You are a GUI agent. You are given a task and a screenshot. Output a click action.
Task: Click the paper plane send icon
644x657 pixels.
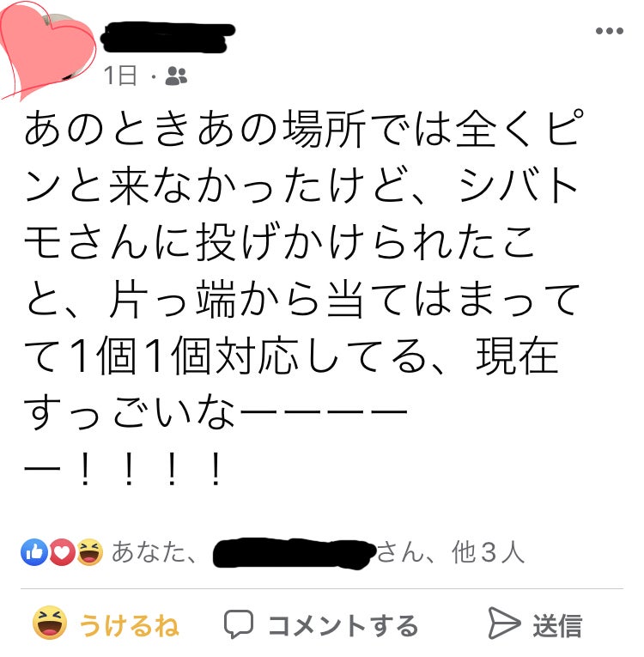504,623
